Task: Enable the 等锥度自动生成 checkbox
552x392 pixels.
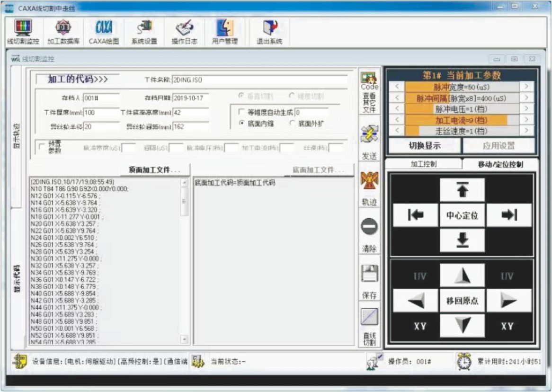Action: pyautogui.click(x=240, y=113)
